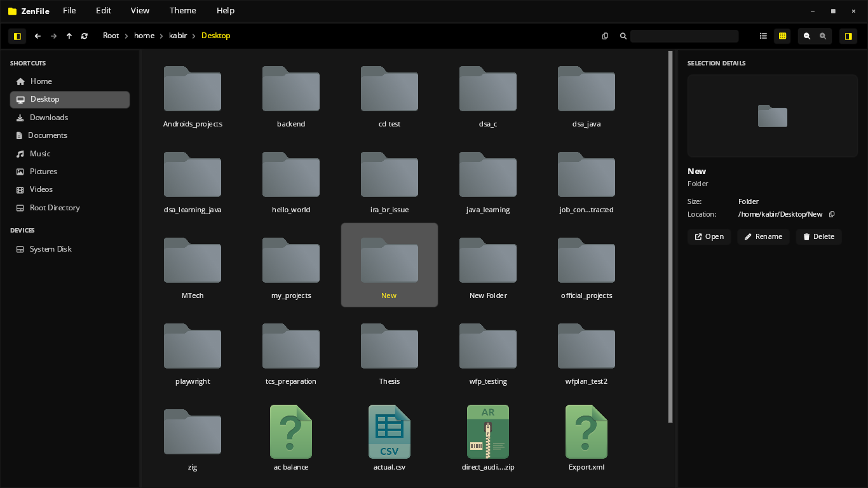Select direct_audi....zip archive icon

[x=488, y=432]
